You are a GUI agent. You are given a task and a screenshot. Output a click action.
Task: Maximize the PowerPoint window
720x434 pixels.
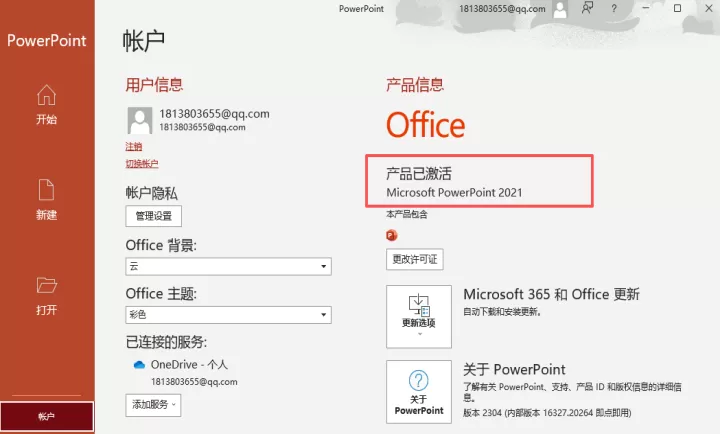[677, 8]
